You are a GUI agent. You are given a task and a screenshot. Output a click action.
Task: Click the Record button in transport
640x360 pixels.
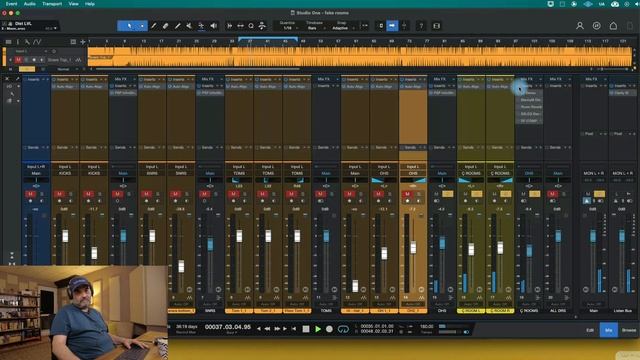(x=329, y=329)
